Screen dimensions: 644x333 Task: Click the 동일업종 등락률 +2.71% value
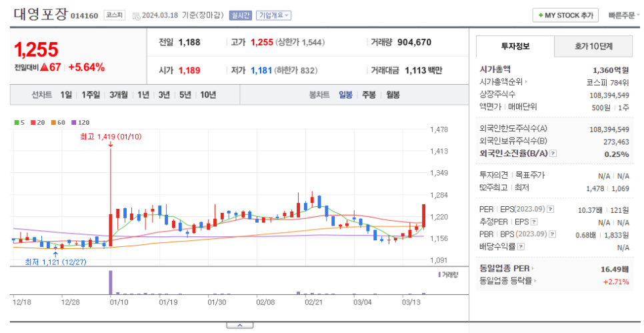point(616,282)
